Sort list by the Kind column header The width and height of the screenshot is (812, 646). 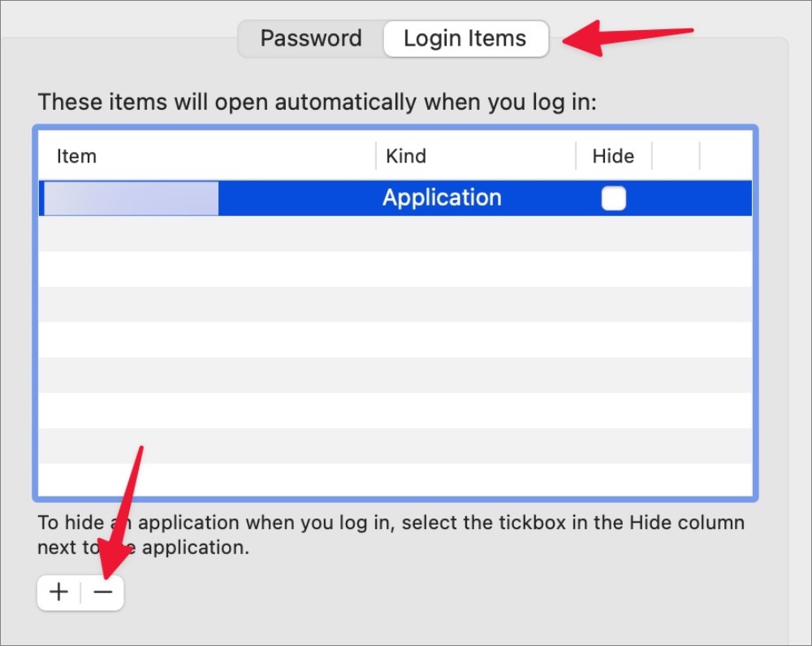pos(476,156)
